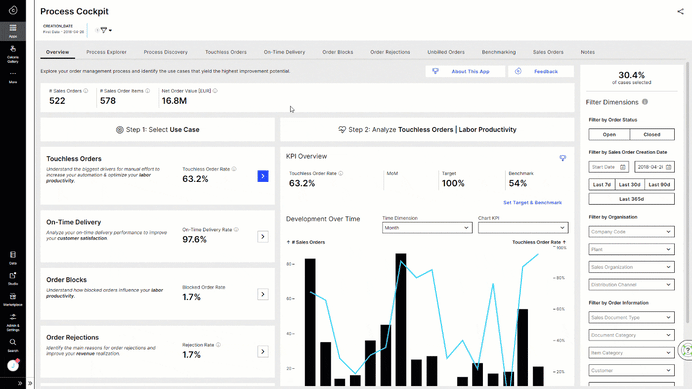Click info icon next to Filter Dimensions
Viewport: 692px width, 389px height.
(x=645, y=102)
